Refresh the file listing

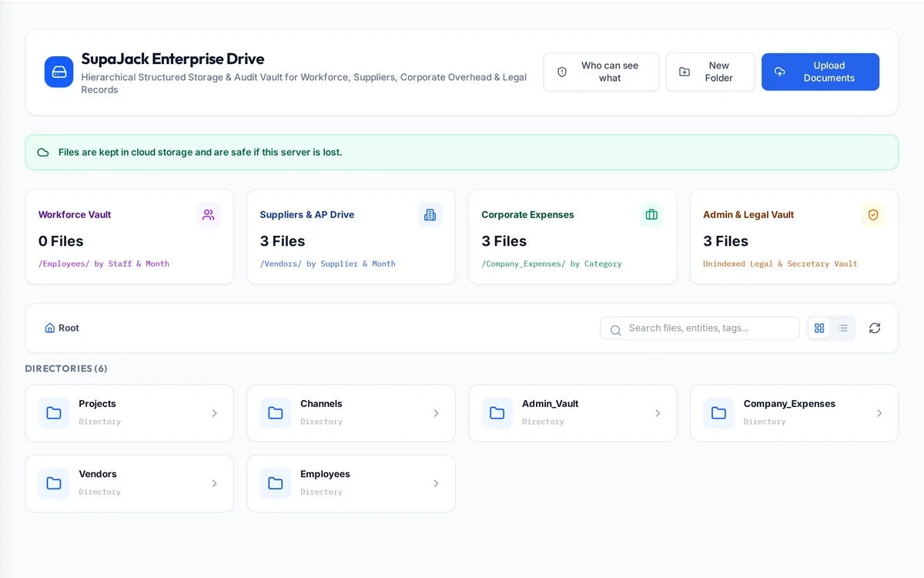coord(875,328)
